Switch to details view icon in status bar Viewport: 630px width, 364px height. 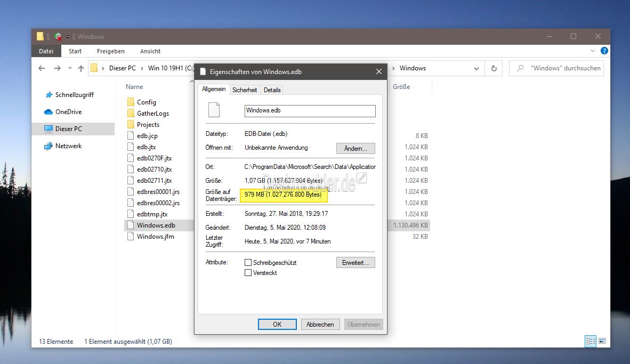[x=591, y=341]
